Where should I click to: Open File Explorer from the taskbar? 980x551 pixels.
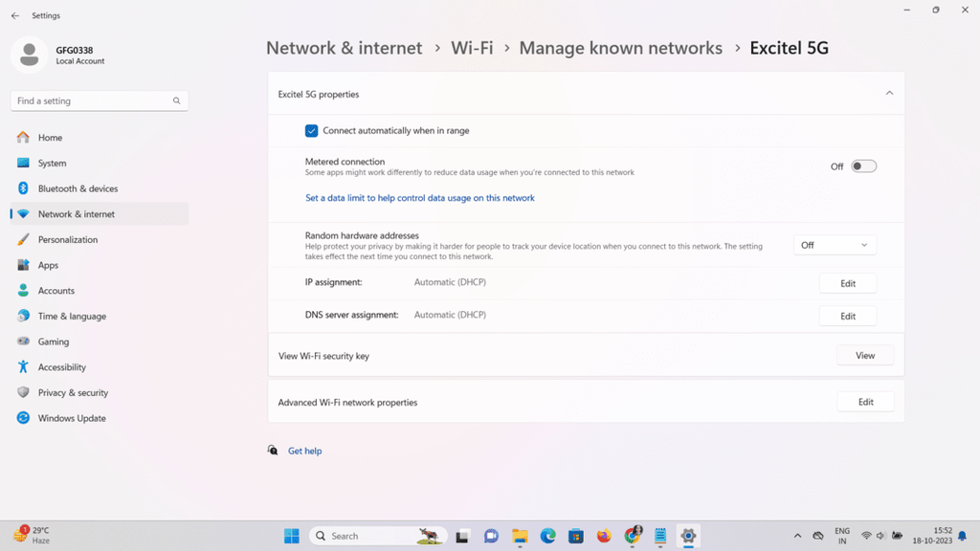tap(520, 536)
